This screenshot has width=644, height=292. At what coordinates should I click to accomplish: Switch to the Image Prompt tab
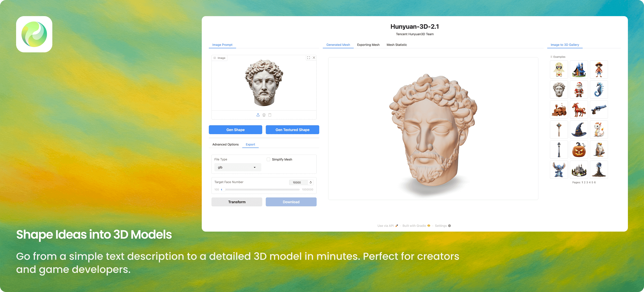222,45
